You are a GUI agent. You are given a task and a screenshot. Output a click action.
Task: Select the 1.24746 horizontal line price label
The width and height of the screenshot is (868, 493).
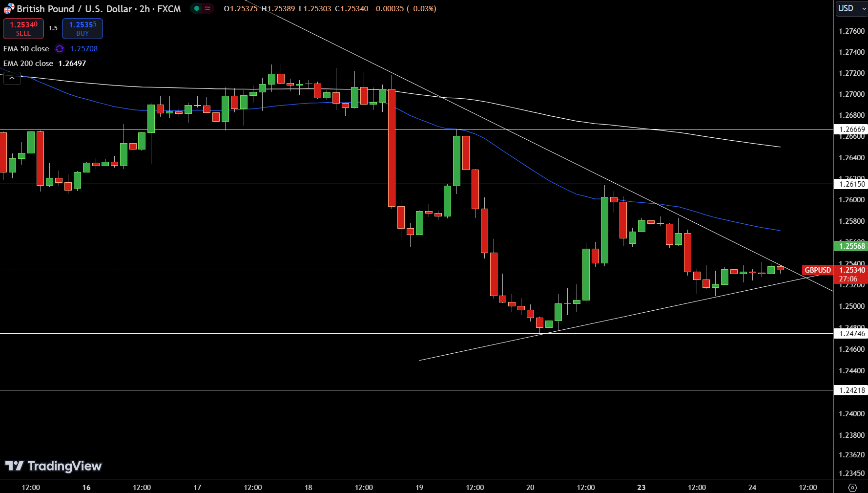pyautogui.click(x=851, y=334)
